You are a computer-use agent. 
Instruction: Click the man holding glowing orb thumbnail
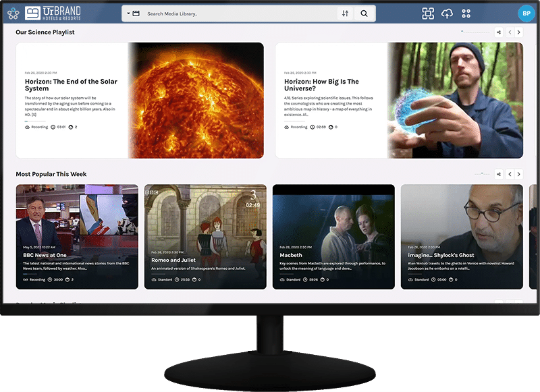pos(455,101)
